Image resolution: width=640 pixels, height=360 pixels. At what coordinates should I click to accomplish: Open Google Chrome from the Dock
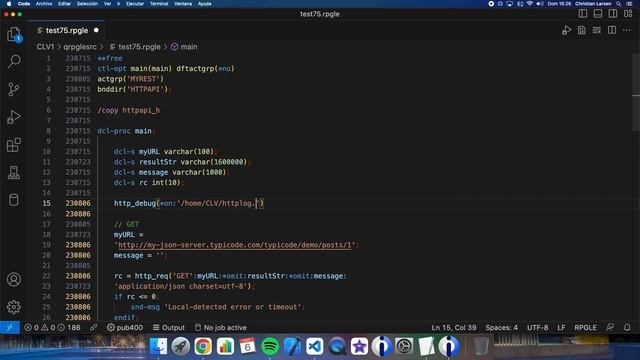(x=203, y=346)
